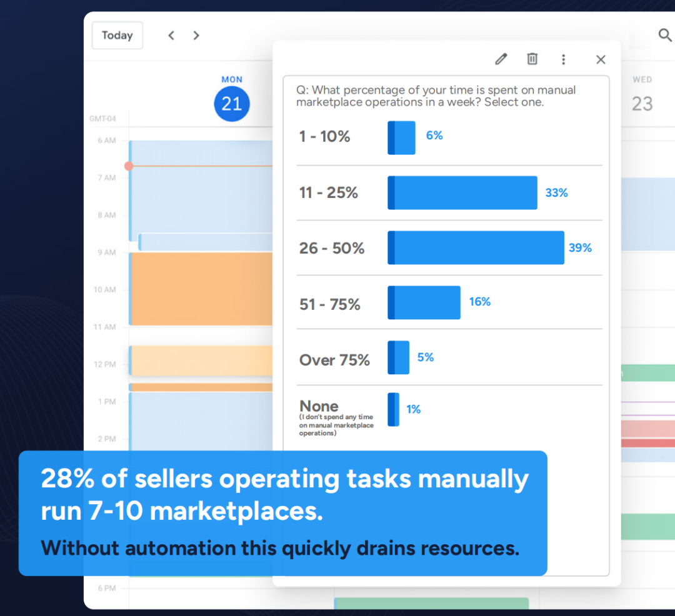Image resolution: width=675 pixels, height=616 pixels.
Task: Open the light orange 12 PM event
Action: tap(201, 360)
